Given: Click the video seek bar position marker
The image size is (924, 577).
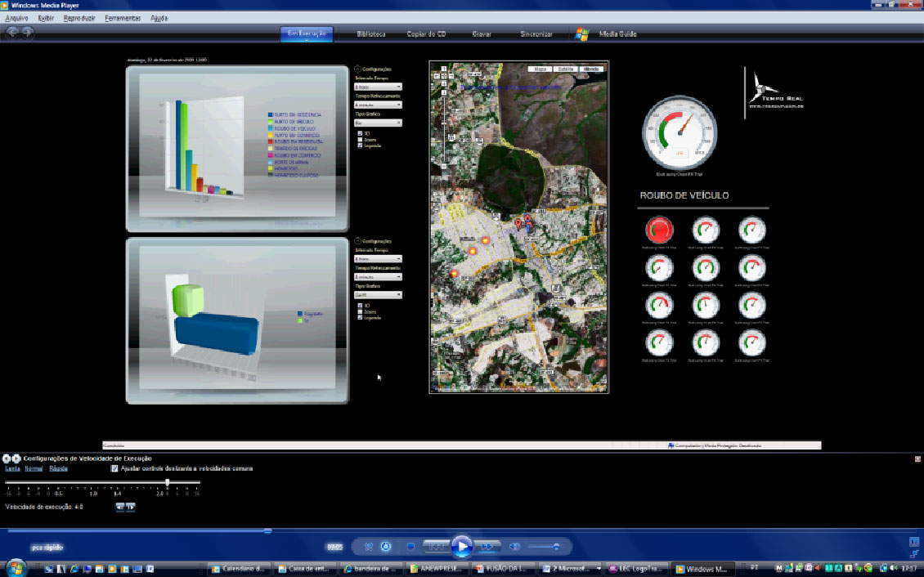Looking at the screenshot, I should click(x=267, y=530).
